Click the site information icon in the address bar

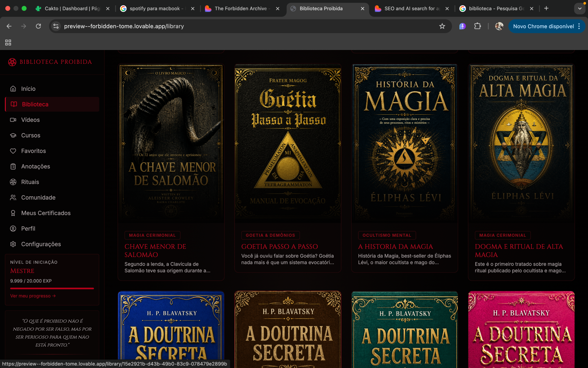[56, 26]
